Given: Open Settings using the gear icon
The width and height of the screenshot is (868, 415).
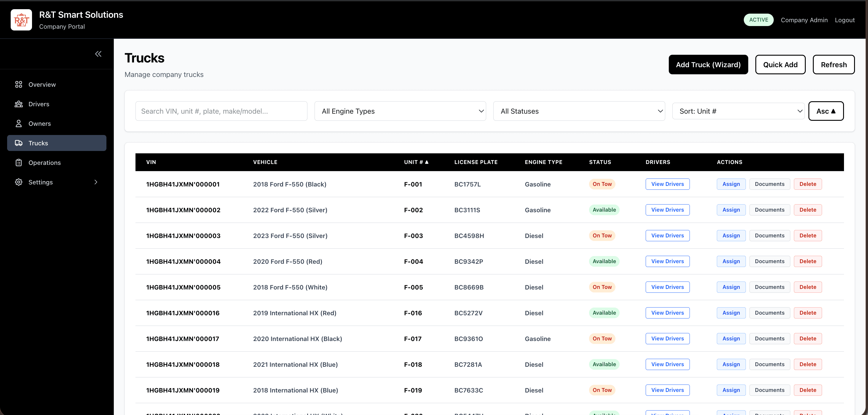Looking at the screenshot, I should pos(19,182).
